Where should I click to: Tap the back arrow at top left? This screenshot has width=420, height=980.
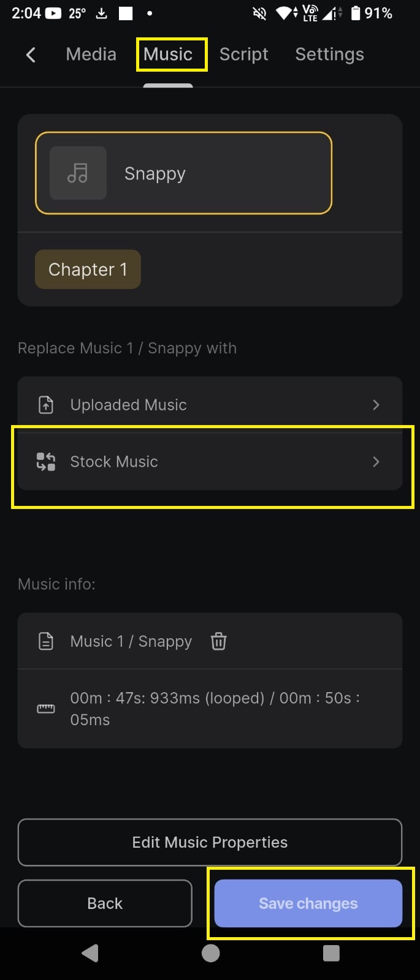[x=31, y=55]
